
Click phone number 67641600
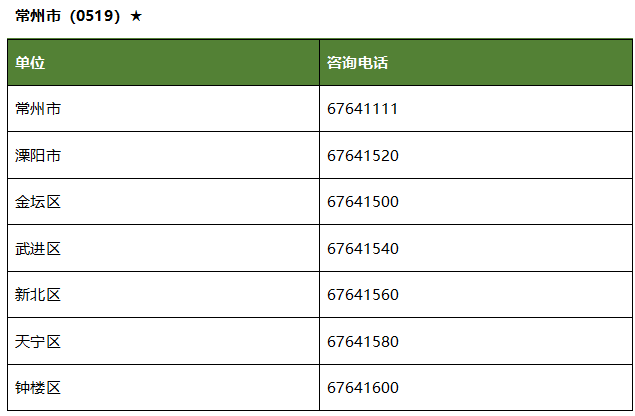(363, 388)
